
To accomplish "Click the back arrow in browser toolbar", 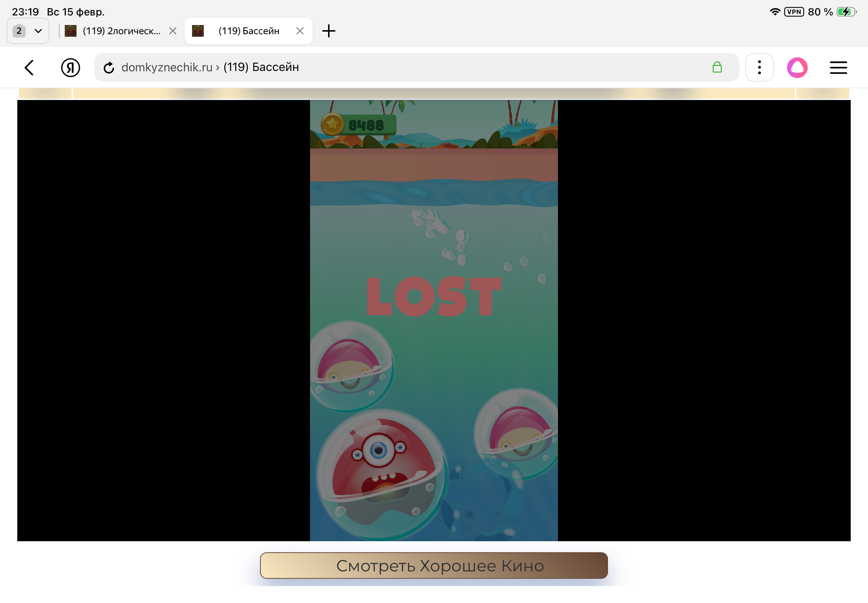I will 29,68.
